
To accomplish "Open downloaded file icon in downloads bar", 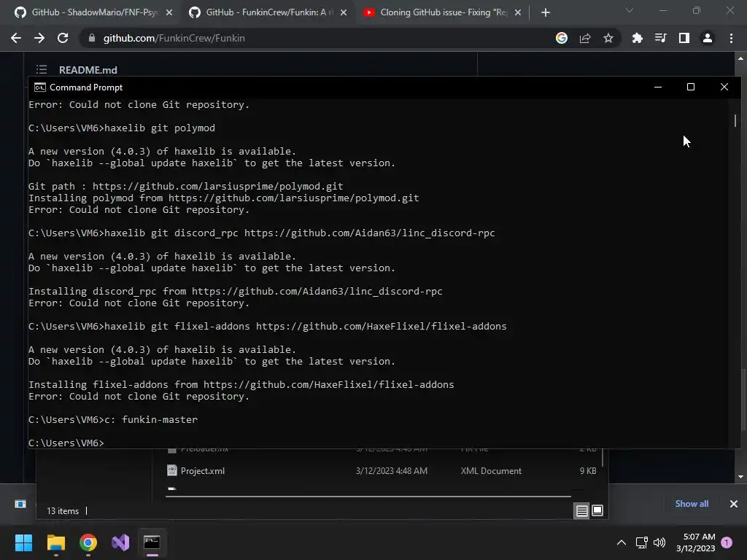I will pyautogui.click(x=20, y=504).
